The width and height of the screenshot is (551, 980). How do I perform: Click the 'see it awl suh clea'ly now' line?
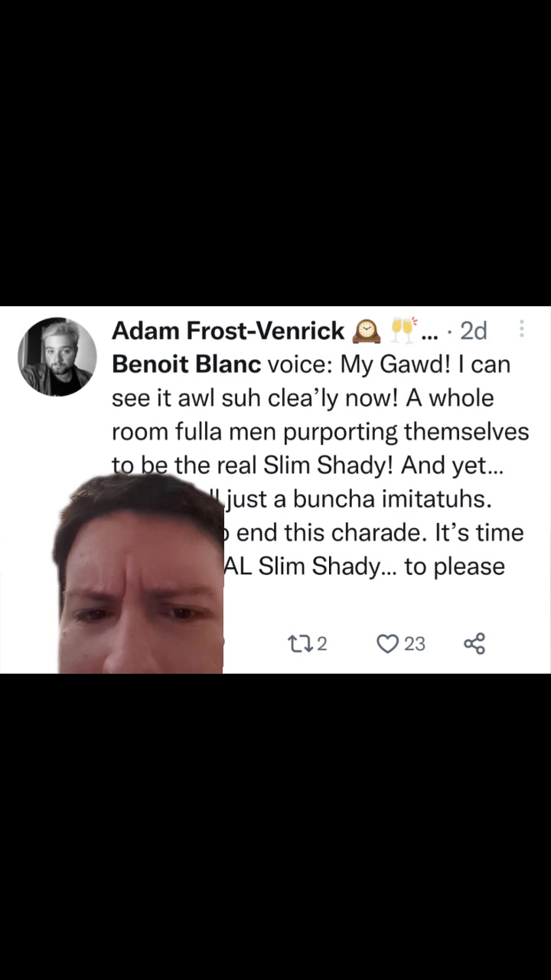coord(303,398)
